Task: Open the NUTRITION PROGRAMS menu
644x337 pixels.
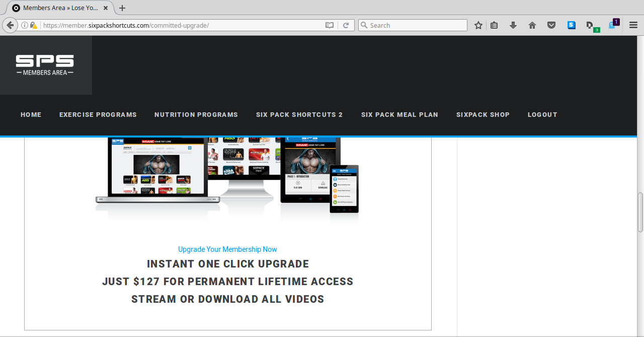Action: (196, 115)
